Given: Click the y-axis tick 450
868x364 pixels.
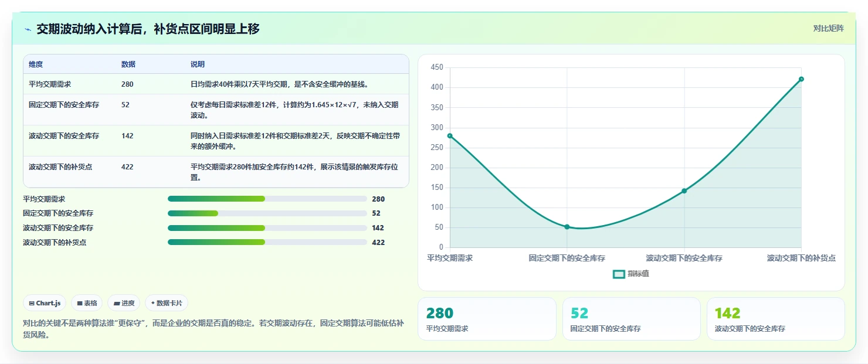Looking at the screenshot, I should pos(436,67).
